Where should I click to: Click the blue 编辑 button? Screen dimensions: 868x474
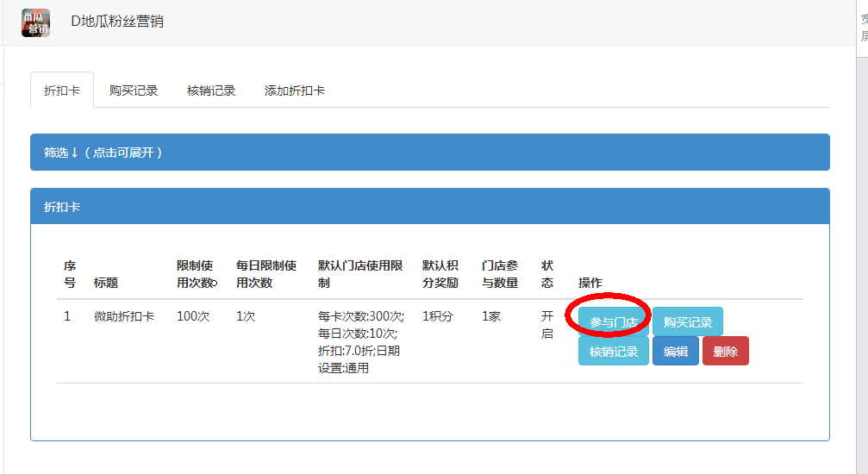(x=676, y=351)
